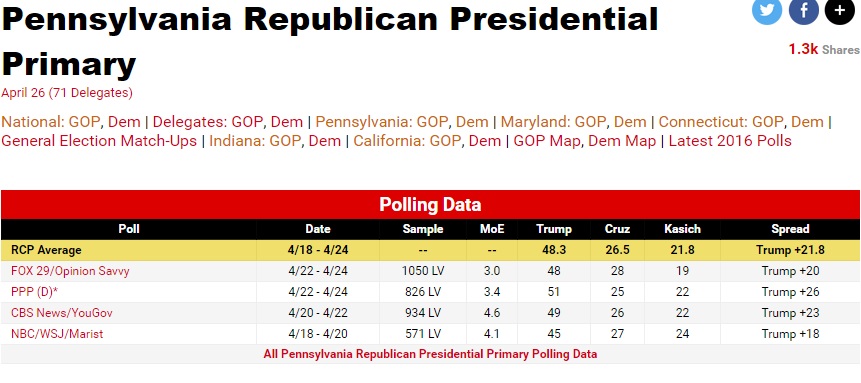Open the NBC/WSJ/Marist poll link
Image resolution: width=861 pixels, height=383 pixels.
coord(57,334)
